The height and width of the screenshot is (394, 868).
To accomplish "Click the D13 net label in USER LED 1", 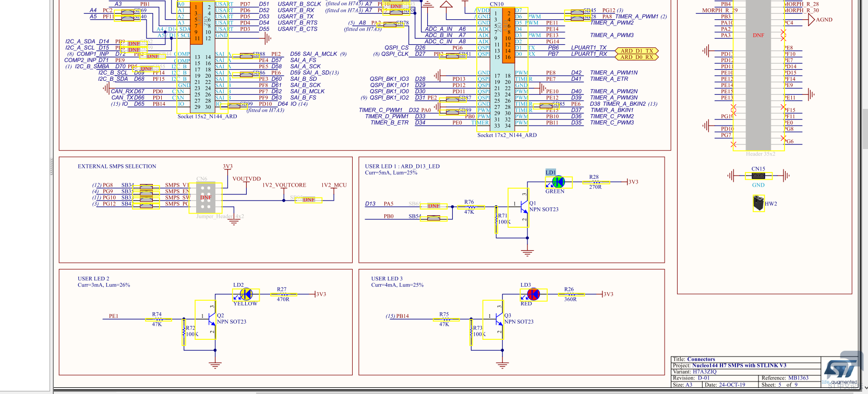I will click(x=370, y=204).
